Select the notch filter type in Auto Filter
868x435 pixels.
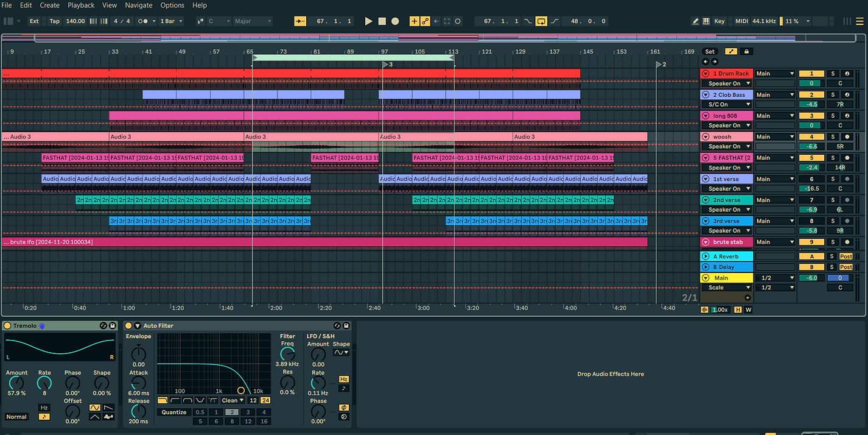pos(200,400)
